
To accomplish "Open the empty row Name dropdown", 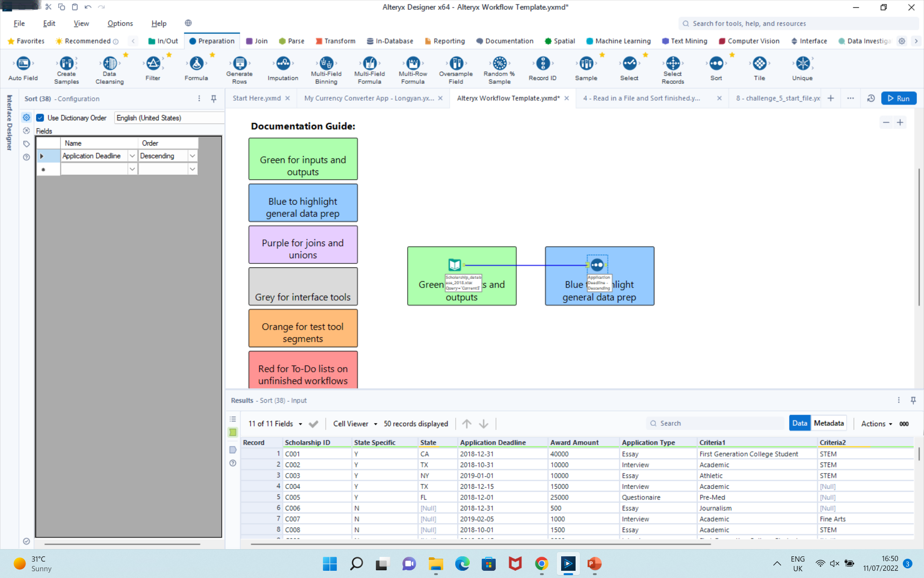I will click(x=132, y=169).
